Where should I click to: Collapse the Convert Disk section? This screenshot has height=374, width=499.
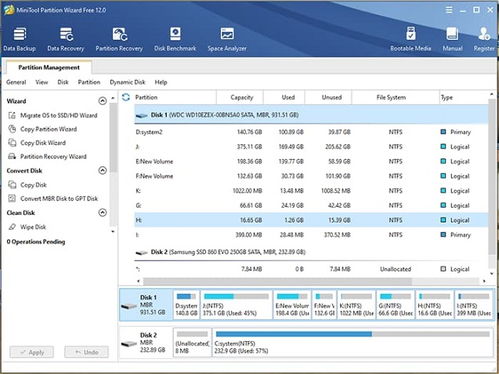[103, 170]
